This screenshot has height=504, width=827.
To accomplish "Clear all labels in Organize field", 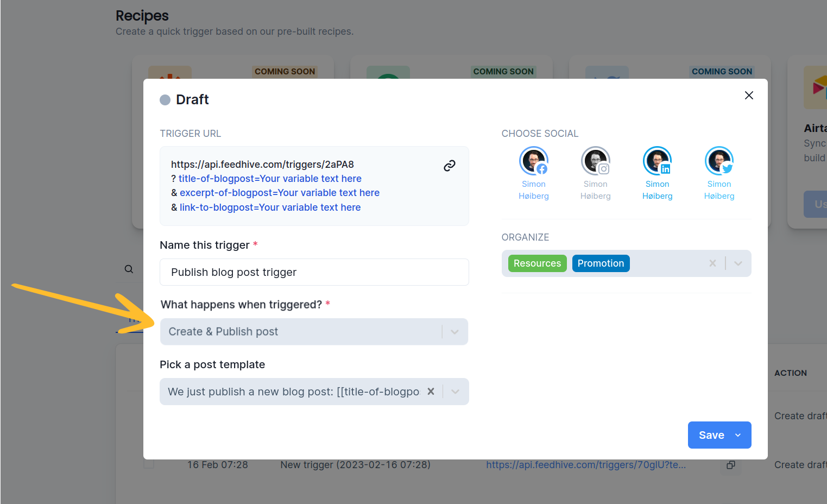I will 712,263.
